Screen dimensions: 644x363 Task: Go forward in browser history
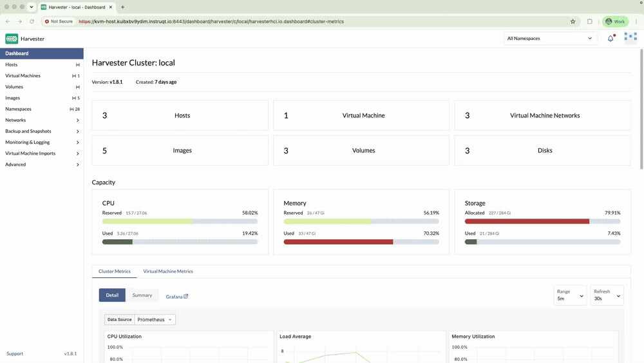click(x=20, y=21)
